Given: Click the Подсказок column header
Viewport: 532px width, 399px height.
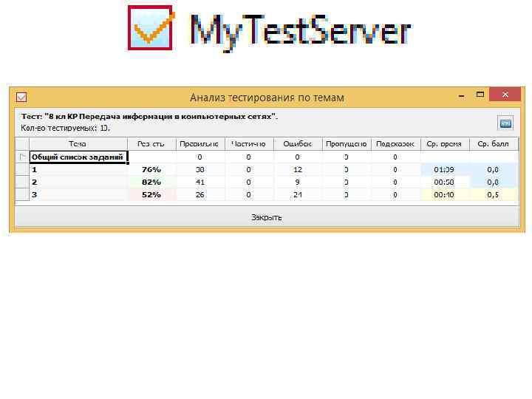Looking at the screenshot, I should point(395,144).
